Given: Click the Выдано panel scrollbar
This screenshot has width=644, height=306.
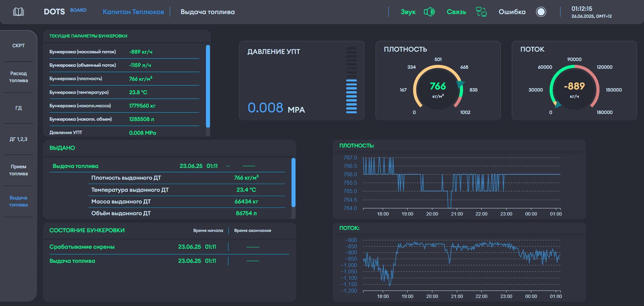Looking at the screenshot, I should click(x=293, y=183).
